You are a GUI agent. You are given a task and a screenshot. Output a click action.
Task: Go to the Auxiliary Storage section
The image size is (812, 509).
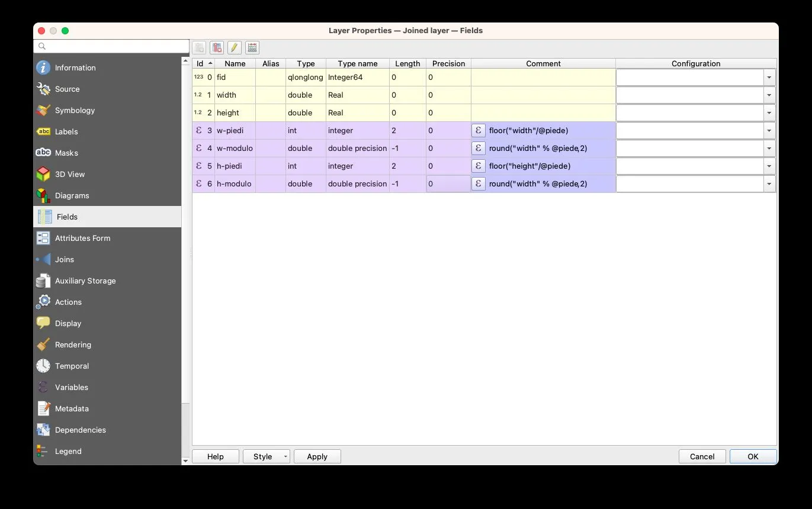tap(85, 281)
